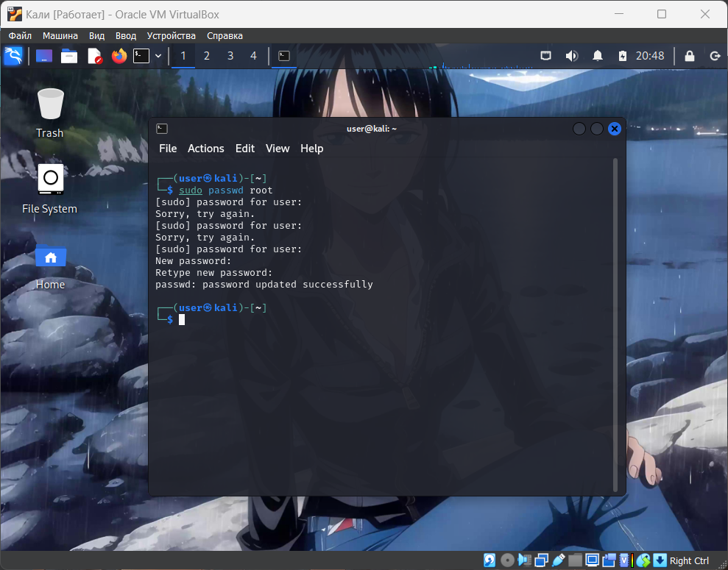Image resolution: width=728 pixels, height=570 pixels.
Task: Lock the screen with padlock icon
Action: [690, 56]
